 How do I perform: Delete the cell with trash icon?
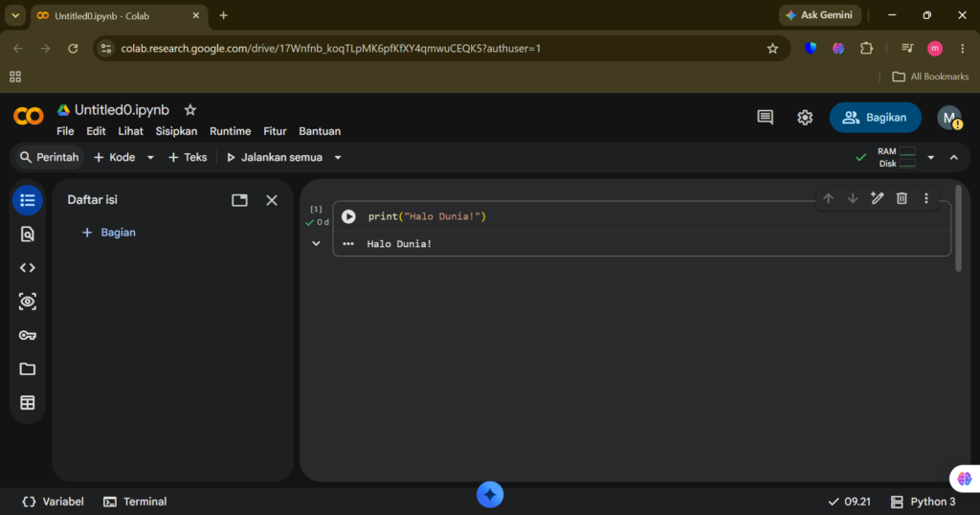click(902, 199)
